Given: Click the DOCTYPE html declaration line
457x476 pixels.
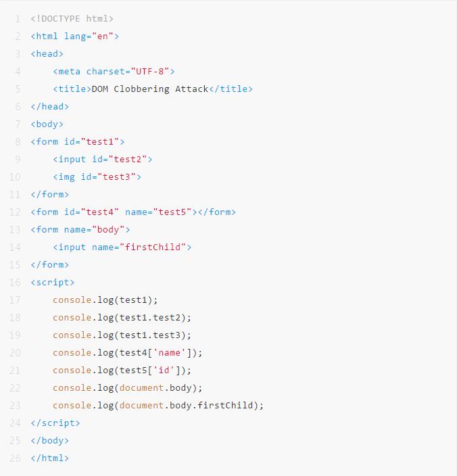Looking at the screenshot, I should pos(72,19).
